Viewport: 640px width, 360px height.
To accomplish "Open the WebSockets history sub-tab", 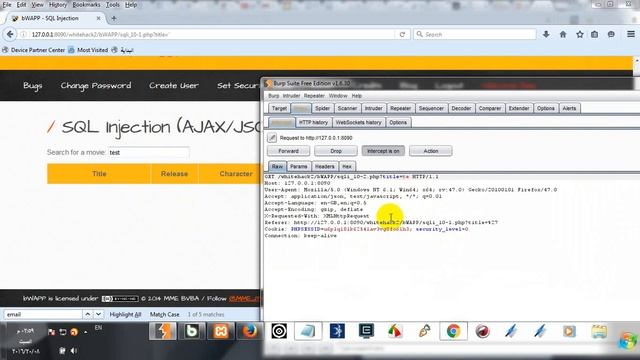I will 358,122.
